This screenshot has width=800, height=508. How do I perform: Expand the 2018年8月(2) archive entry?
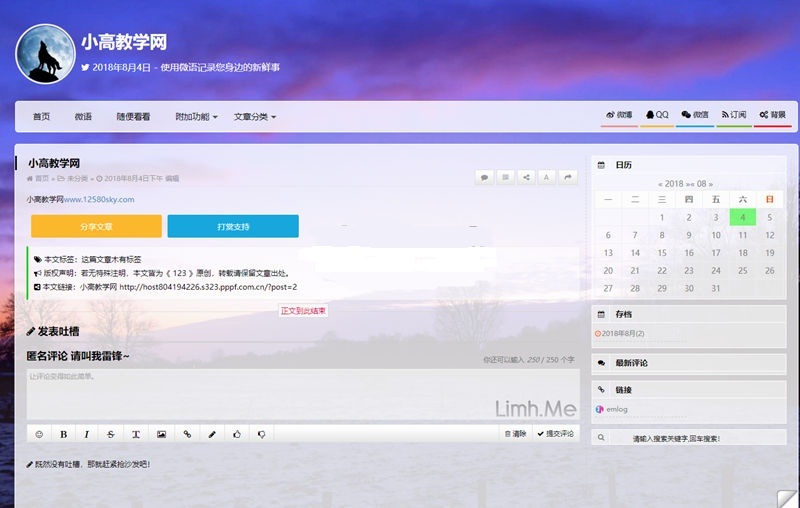coord(622,333)
